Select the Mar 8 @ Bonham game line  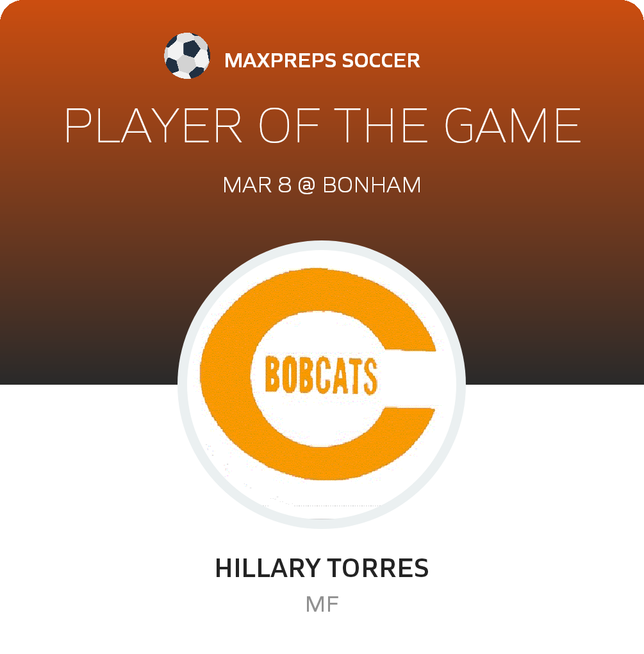coord(322,185)
